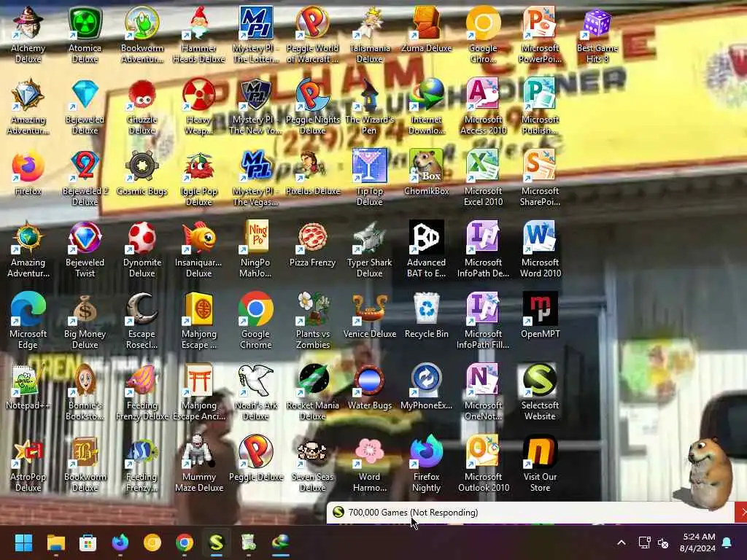Viewport: 747px width, 560px height.
Task: Select the Venice Deluxe icon
Action: tap(370, 316)
